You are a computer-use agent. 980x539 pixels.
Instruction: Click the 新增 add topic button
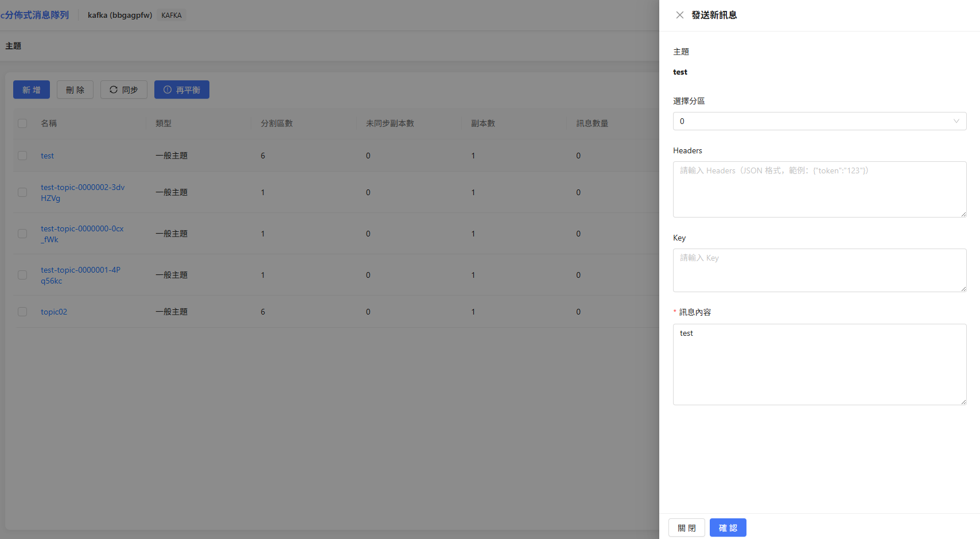(x=32, y=90)
